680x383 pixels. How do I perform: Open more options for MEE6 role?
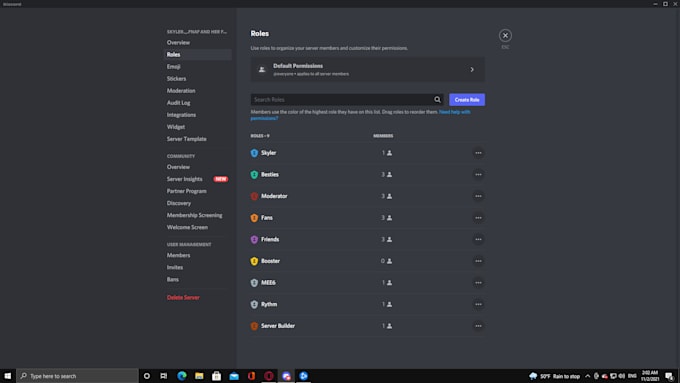tap(478, 283)
